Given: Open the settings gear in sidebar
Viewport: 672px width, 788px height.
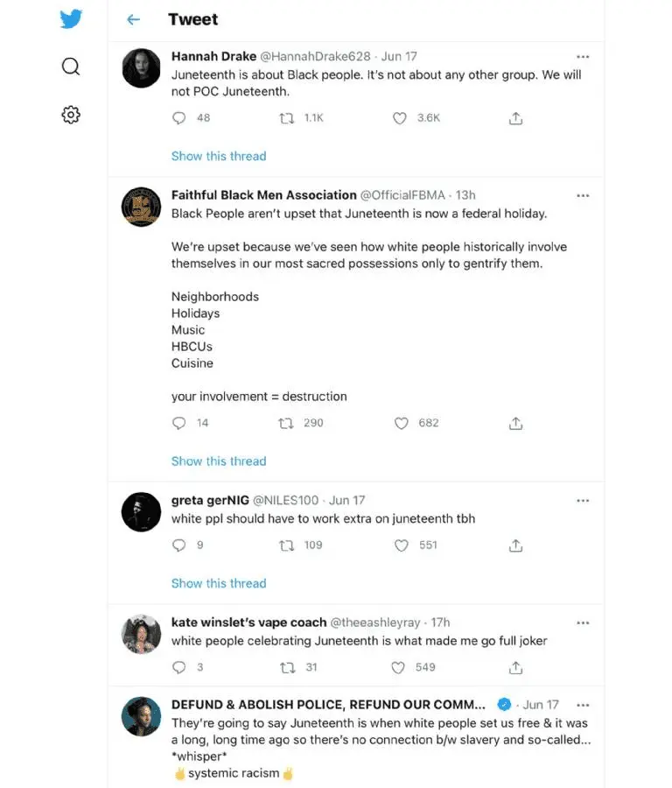Looking at the screenshot, I should click(x=71, y=115).
